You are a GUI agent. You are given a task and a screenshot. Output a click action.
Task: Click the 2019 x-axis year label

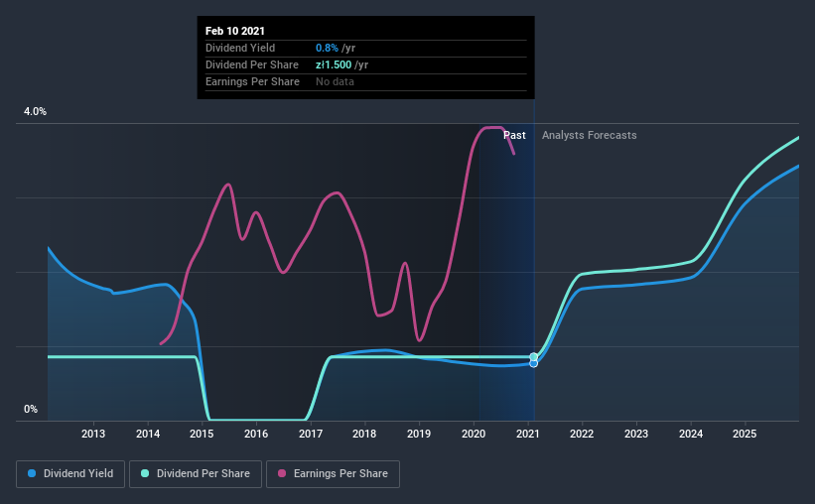[x=419, y=434]
